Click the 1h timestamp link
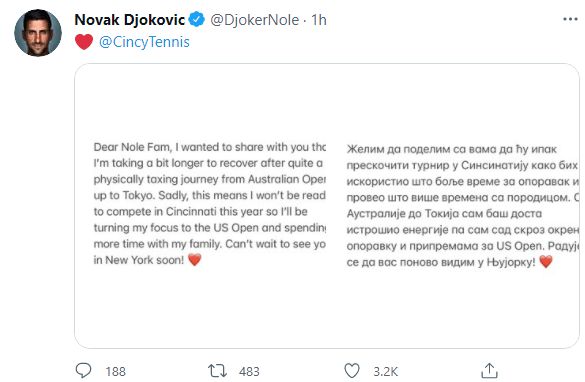Screen dimensions: 585x382 pyautogui.click(x=319, y=20)
